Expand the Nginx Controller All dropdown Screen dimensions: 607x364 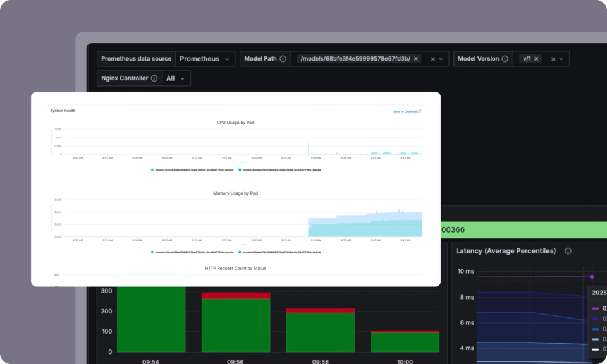coord(175,78)
